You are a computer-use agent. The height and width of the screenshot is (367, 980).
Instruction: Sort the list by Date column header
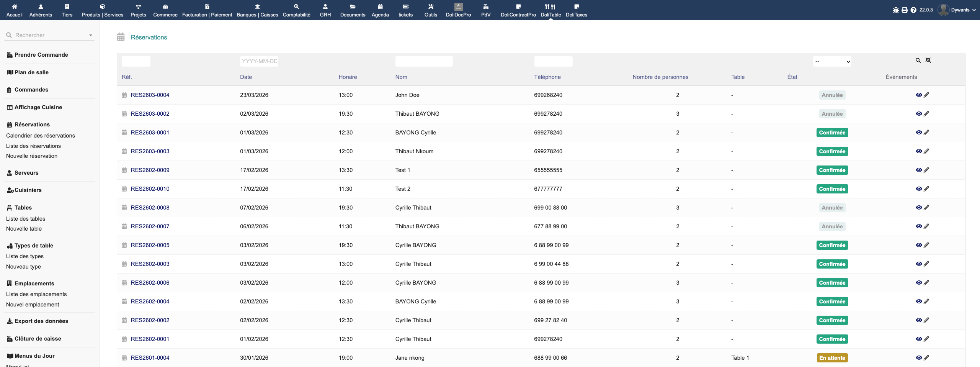coord(246,77)
